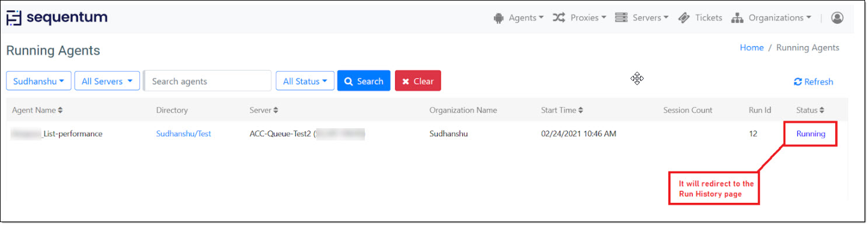Open the Servers navigation menu
This screenshot has width=868, height=225.
click(642, 18)
